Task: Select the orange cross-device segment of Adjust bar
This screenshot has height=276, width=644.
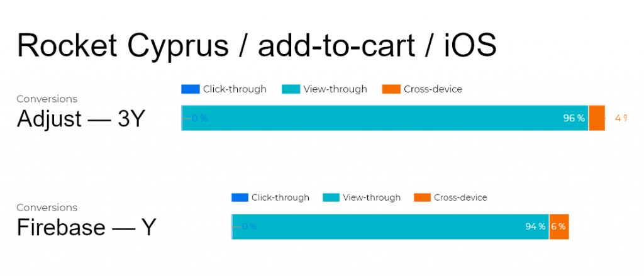Action: pyautogui.click(x=597, y=118)
